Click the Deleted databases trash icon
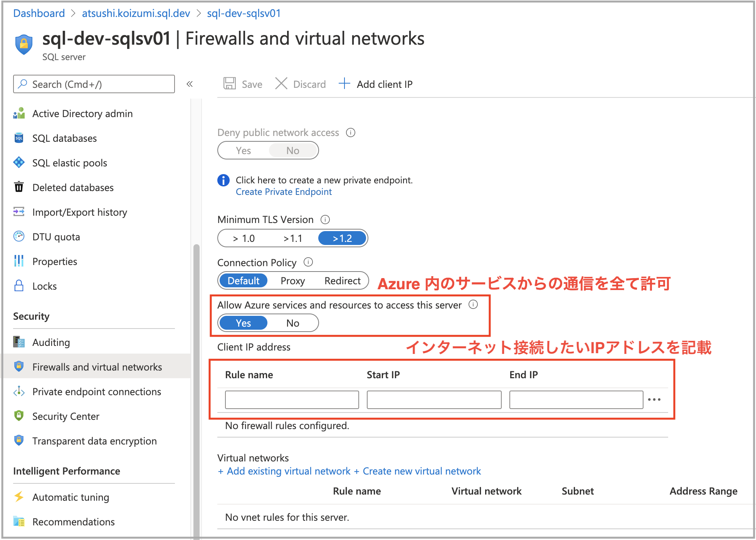The image size is (756, 540). [x=19, y=187]
